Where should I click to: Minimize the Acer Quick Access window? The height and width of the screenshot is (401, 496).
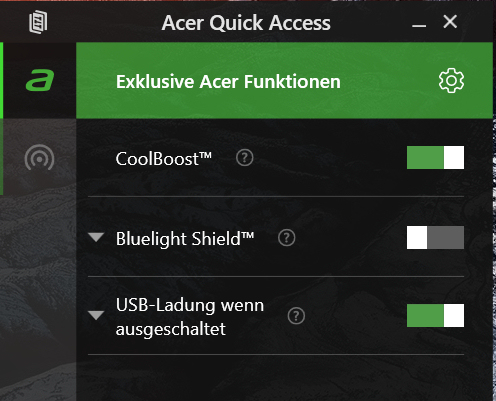pos(419,25)
